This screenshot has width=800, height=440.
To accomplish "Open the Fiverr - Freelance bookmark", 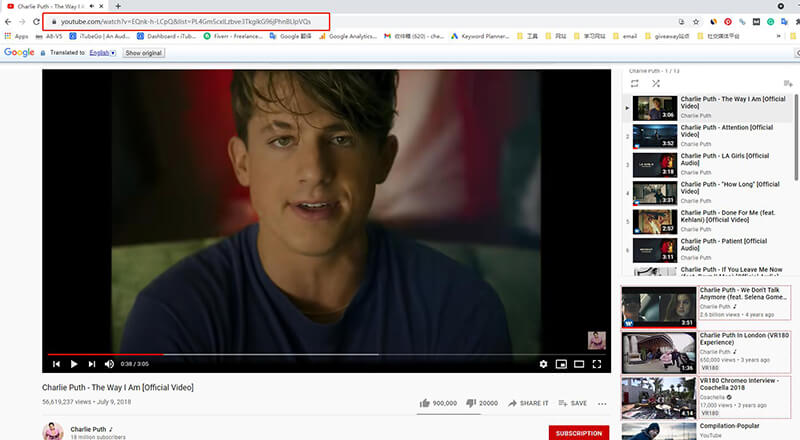I will tap(233, 36).
